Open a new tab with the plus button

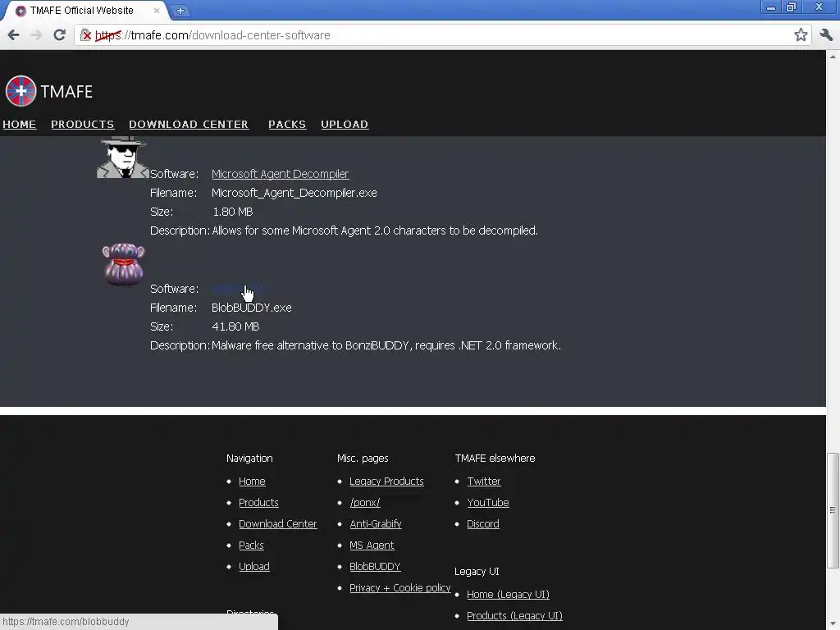(x=180, y=10)
